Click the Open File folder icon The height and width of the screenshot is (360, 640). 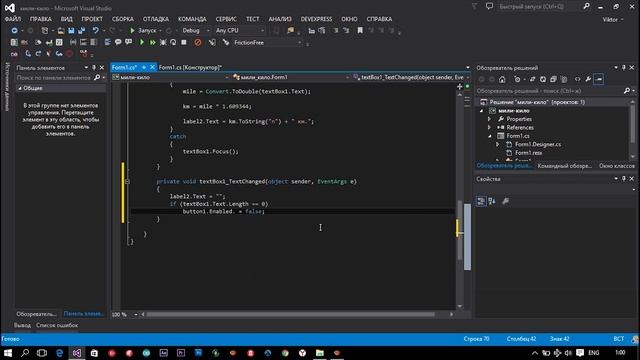61,31
